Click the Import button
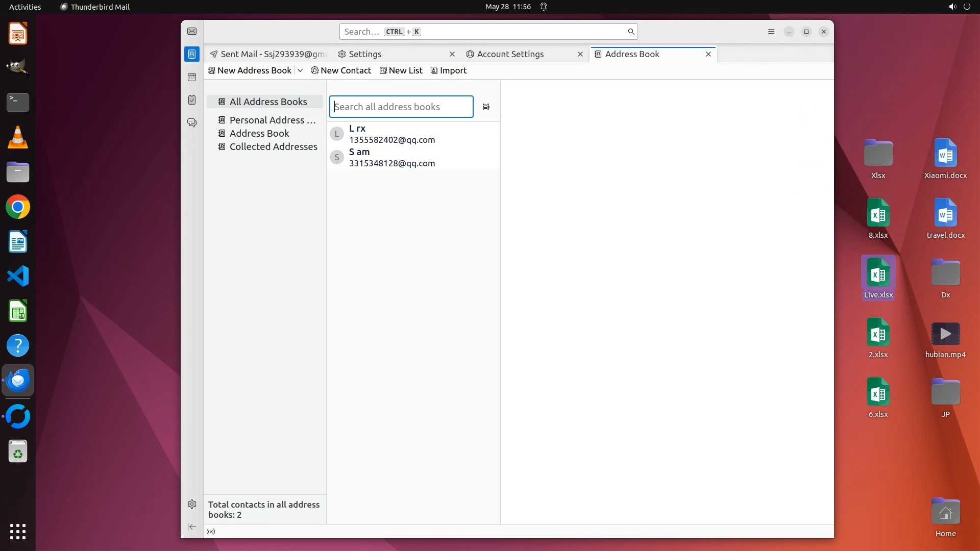This screenshot has width=980, height=551. click(x=449, y=70)
